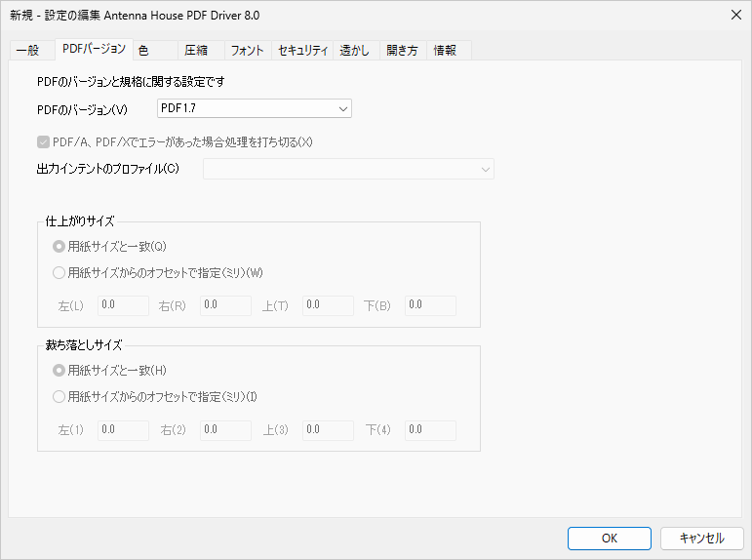The image size is (752, 560).
Task: Close the settings dialog window
Action: tap(736, 15)
